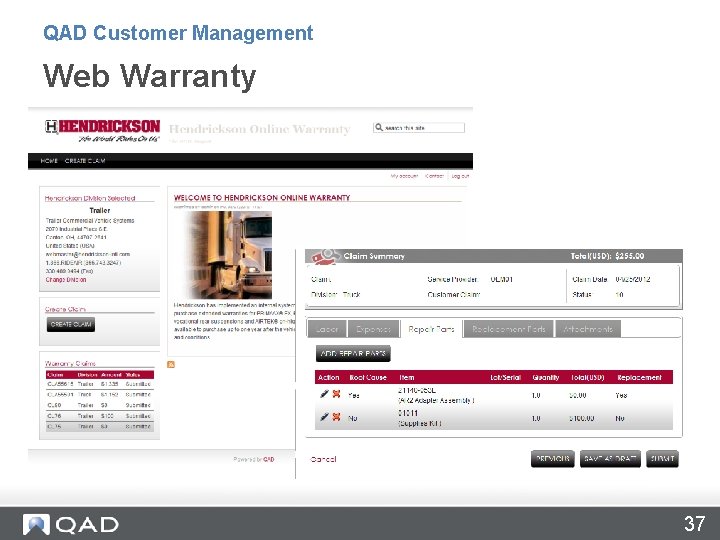This screenshot has width=720, height=540.
Task: Click the Warranty Claims heading
Action: pos(70,363)
